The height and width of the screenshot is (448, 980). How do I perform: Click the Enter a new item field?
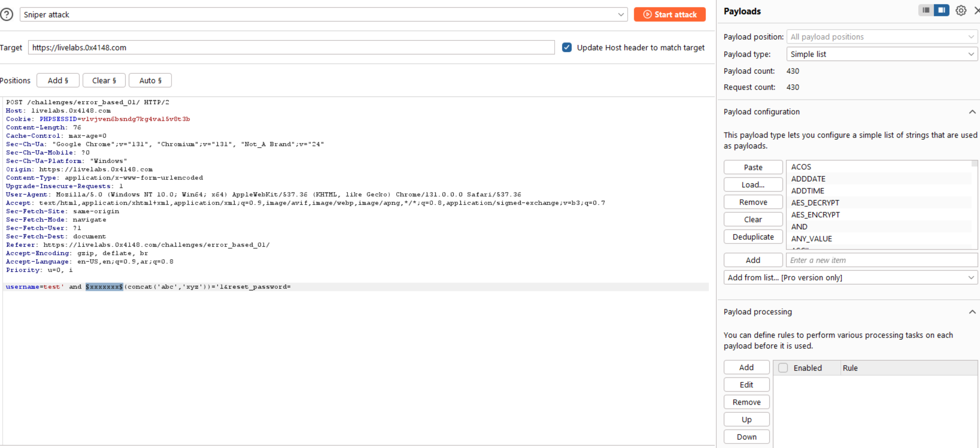(x=882, y=260)
